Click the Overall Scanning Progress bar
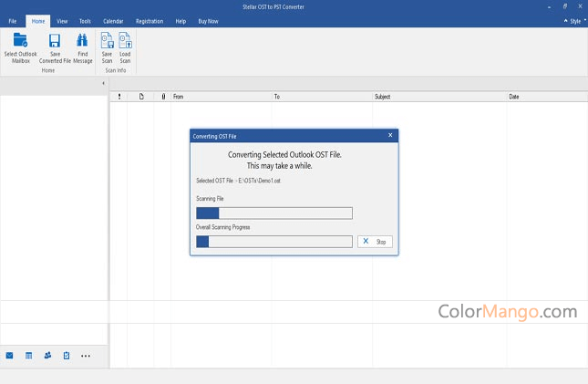The height and width of the screenshot is (384, 588). 274,242
